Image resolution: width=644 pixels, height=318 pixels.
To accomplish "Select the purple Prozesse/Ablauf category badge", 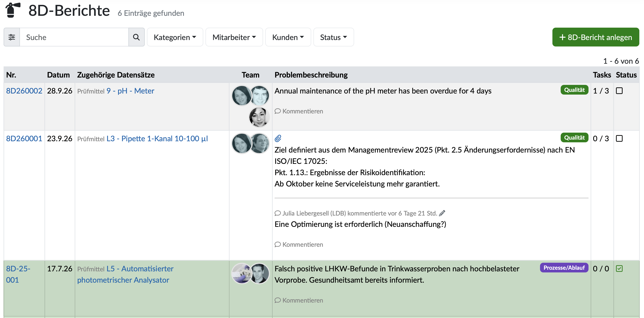I will click(564, 268).
